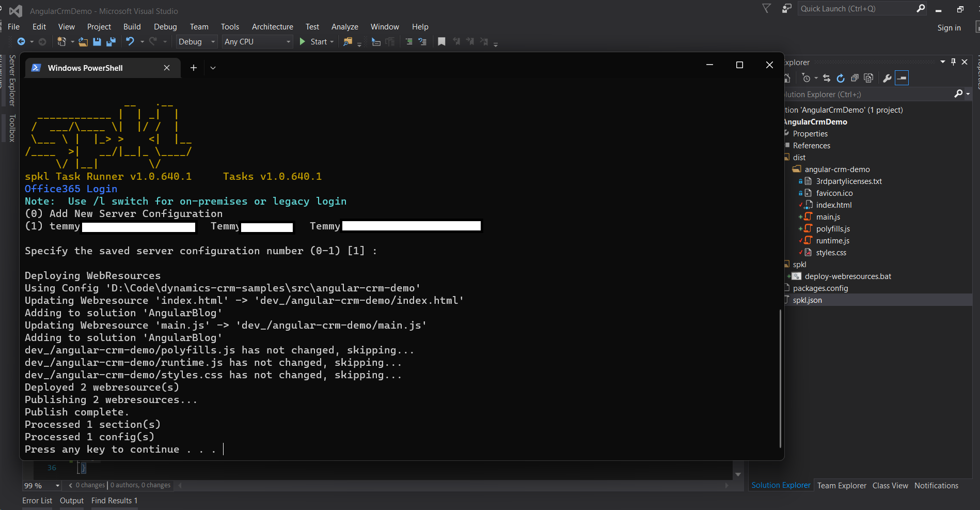
Task: Click the Feedback smiley icon near Quick Launch
Action: (786, 9)
